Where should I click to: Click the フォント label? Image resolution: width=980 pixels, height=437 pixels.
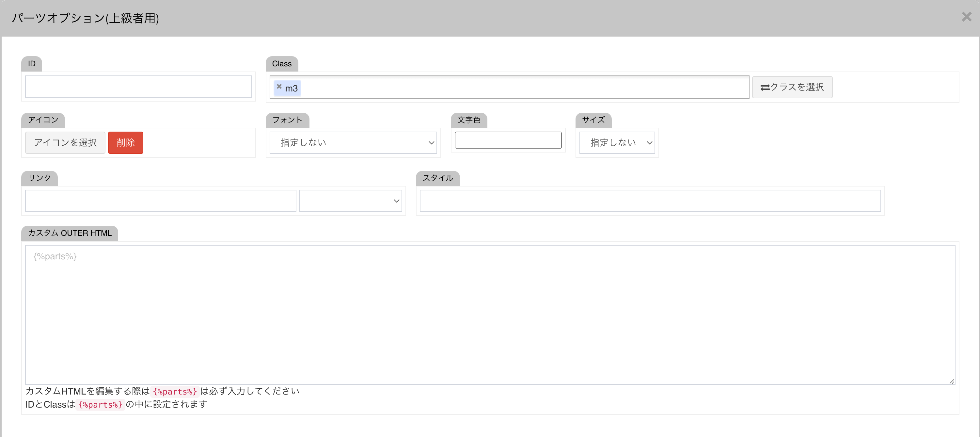(x=287, y=120)
